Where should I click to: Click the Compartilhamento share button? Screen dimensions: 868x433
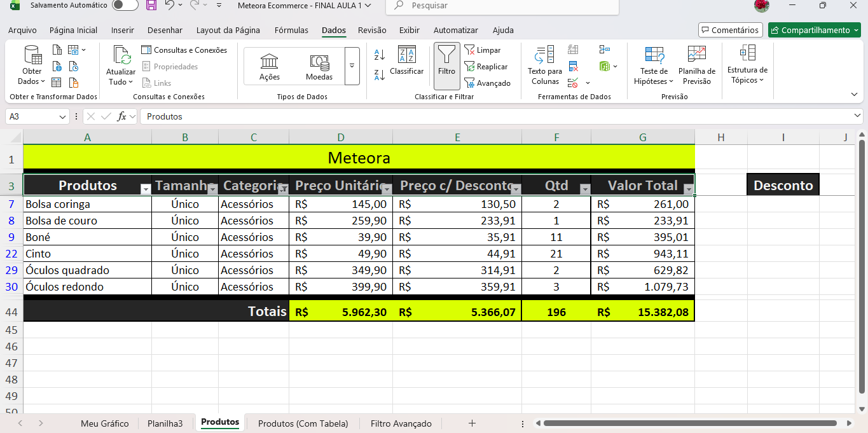tap(815, 30)
